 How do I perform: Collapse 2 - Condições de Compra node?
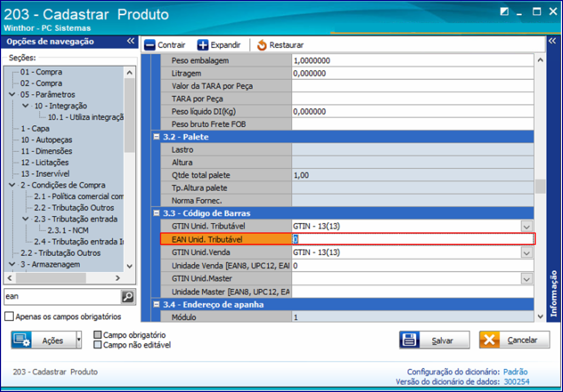[x=12, y=185]
